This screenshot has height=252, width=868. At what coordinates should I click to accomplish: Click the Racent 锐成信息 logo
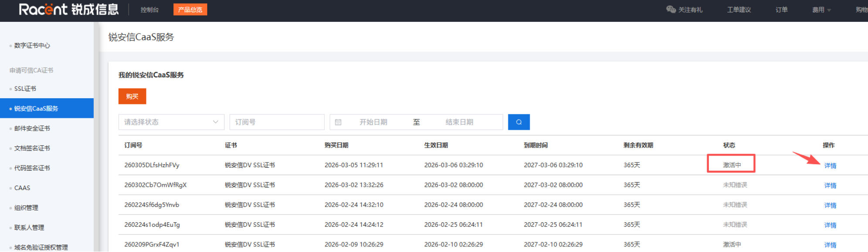point(68,9)
